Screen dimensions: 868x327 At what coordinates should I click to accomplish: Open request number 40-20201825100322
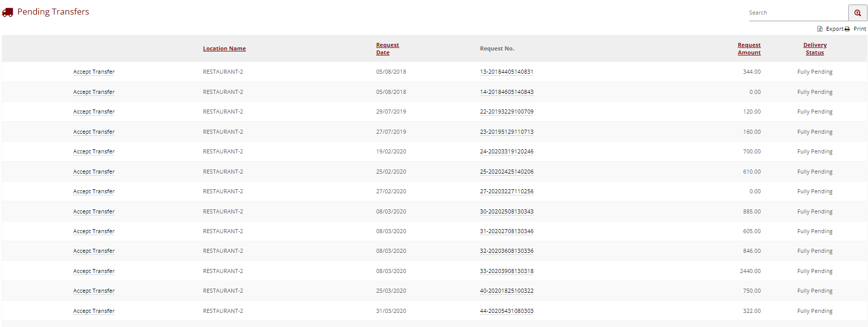click(x=507, y=291)
